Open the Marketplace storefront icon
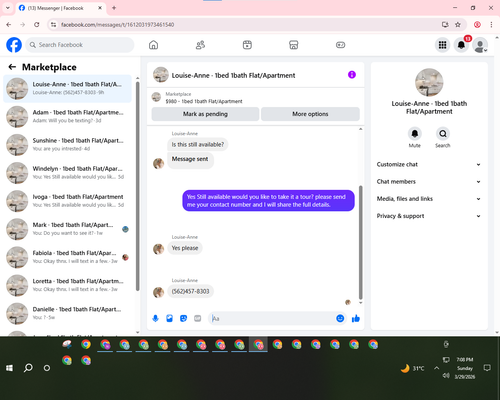The width and height of the screenshot is (500, 400). pos(294,45)
